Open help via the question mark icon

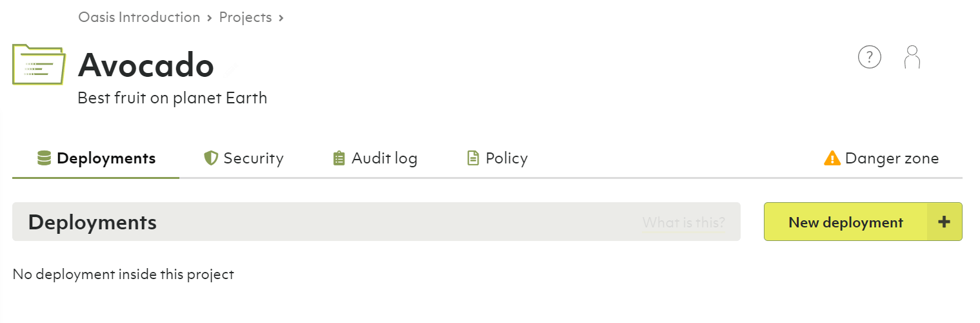coord(869,57)
